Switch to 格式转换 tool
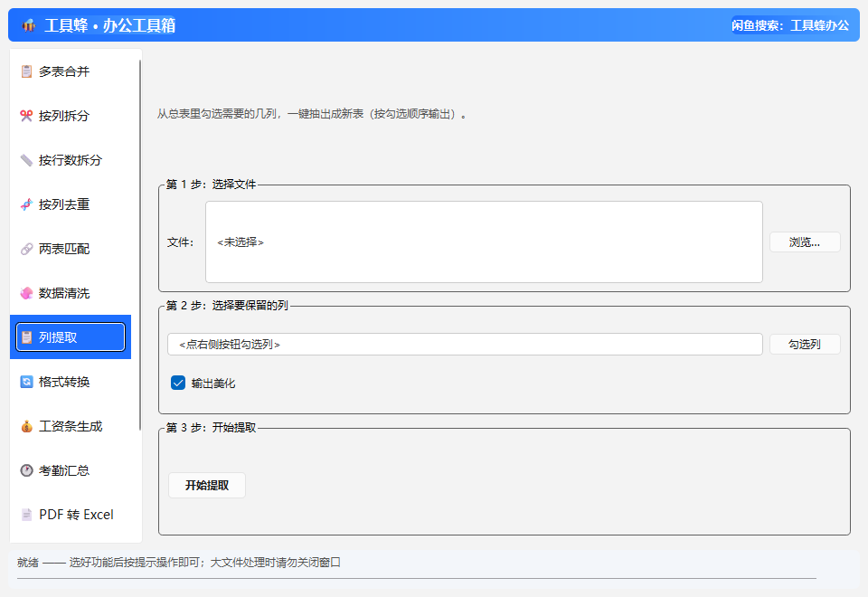The width and height of the screenshot is (868, 597). 71,382
